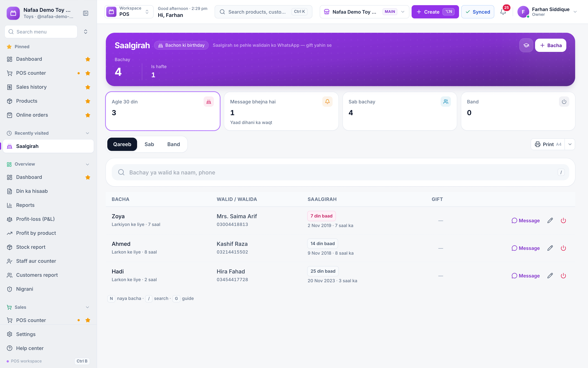Toggle the star on Overview Dashboard
588x368 pixels.
(x=88, y=177)
